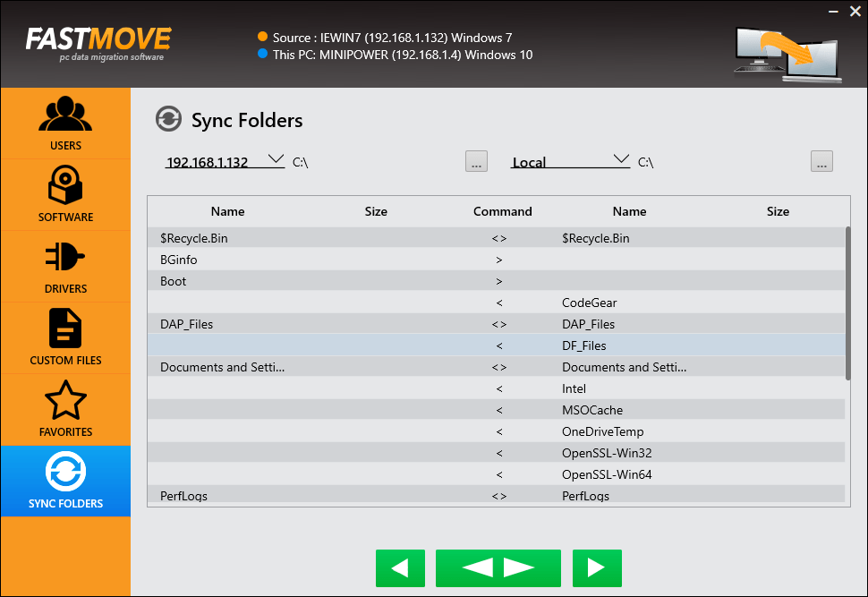The height and width of the screenshot is (597, 868).
Task: Select local $Recycle.Bin folder
Action: tap(596, 238)
